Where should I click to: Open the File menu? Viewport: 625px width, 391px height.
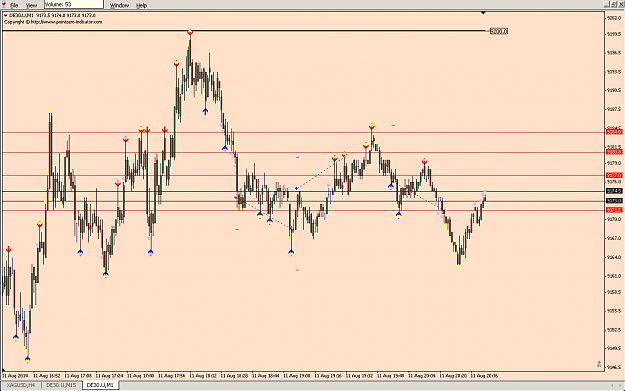coord(14,5)
